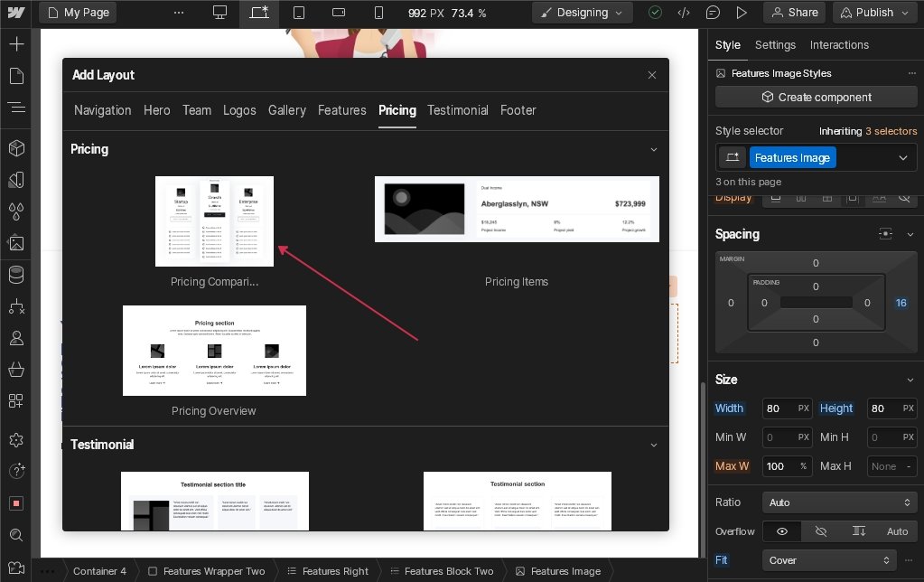
Task: Open the code export icon in top bar
Action: point(684,13)
